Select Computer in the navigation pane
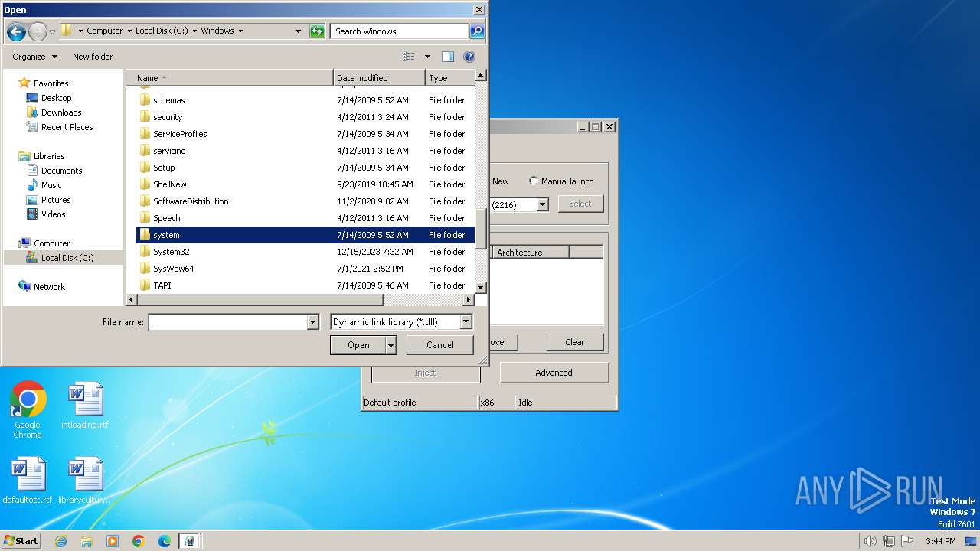This screenshot has height=551, width=980. pos(51,243)
